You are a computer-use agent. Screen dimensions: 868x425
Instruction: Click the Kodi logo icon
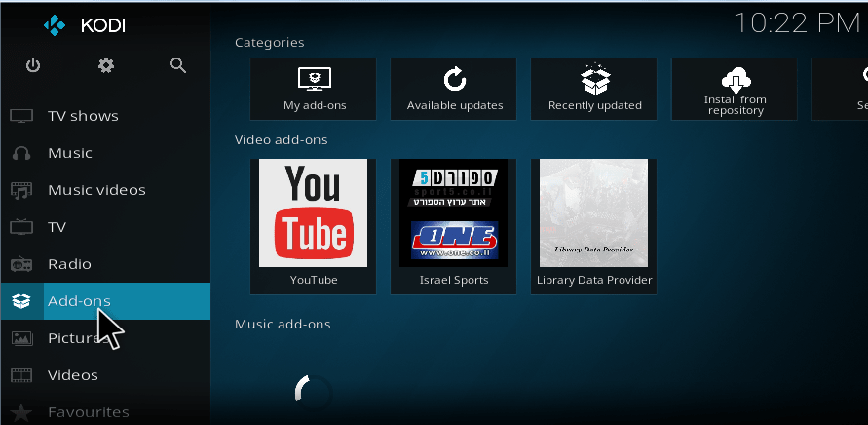tap(55, 25)
